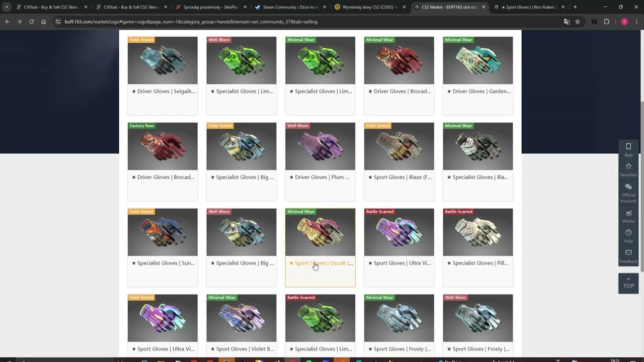View site information for buff.163.com
The width and height of the screenshot is (644, 362).
(58, 22)
